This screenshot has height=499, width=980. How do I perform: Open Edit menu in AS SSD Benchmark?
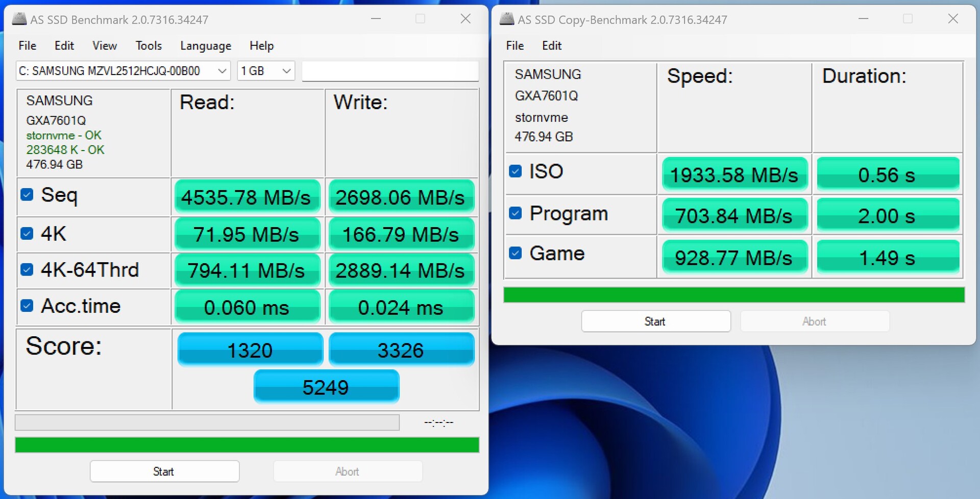click(x=64, y=45)
